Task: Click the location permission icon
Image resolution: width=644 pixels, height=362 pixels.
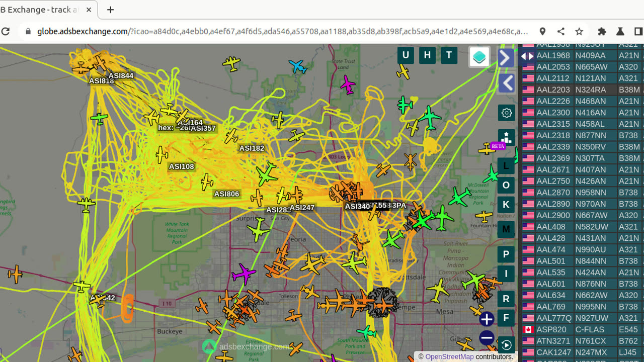Action: tap(542, 31)
